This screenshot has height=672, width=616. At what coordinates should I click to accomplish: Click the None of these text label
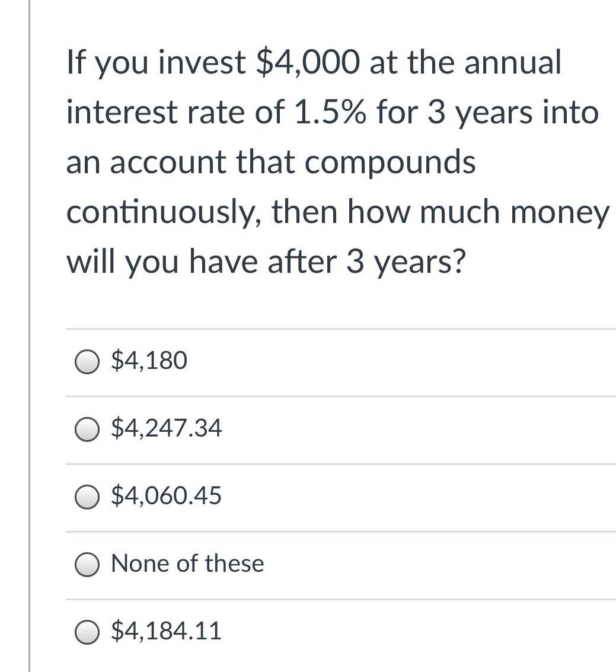(187, 563)
